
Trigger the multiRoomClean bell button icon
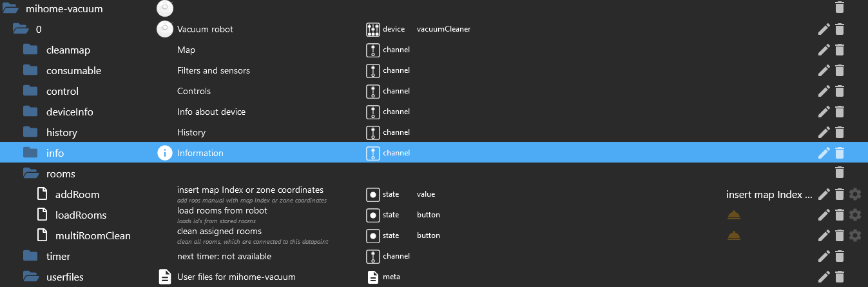(733, 235)
